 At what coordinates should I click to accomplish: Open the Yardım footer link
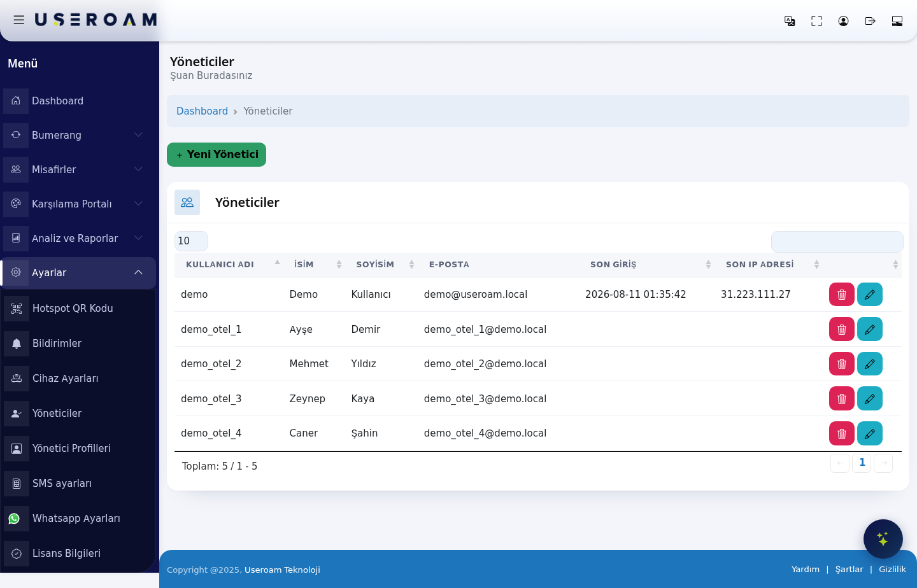pos(806,570)
